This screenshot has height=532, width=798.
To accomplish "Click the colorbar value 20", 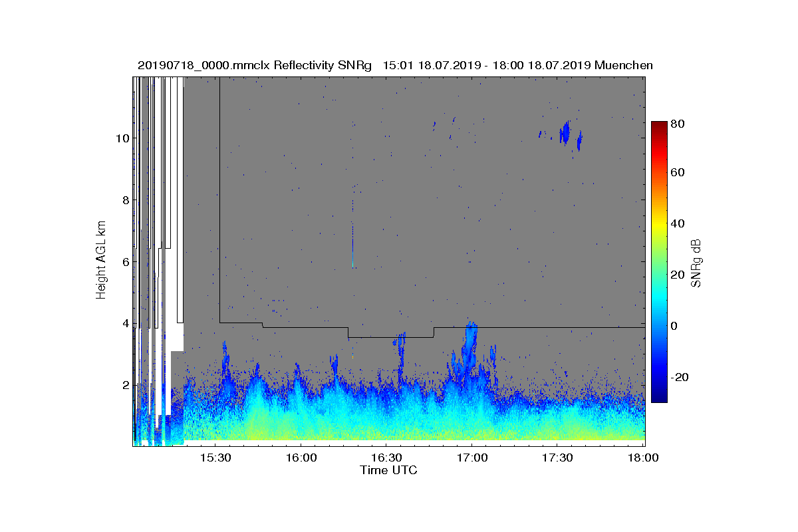I will coord(678,275).
